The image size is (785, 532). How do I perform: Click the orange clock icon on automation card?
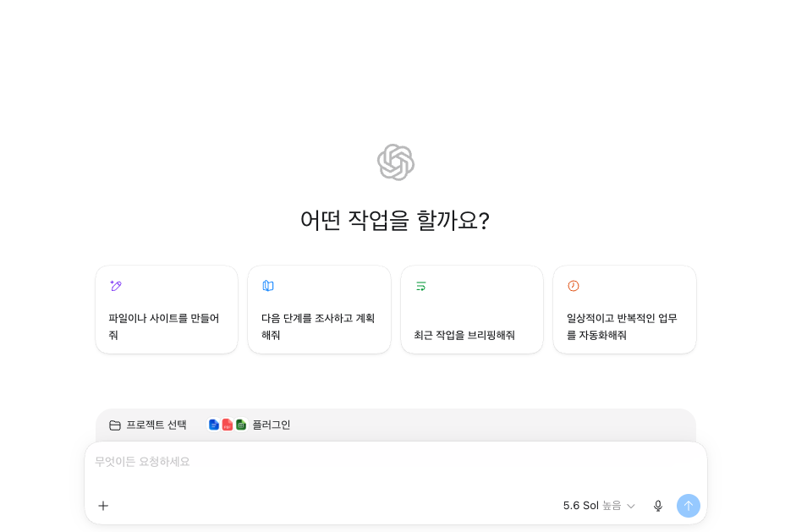tap(574, 286)
